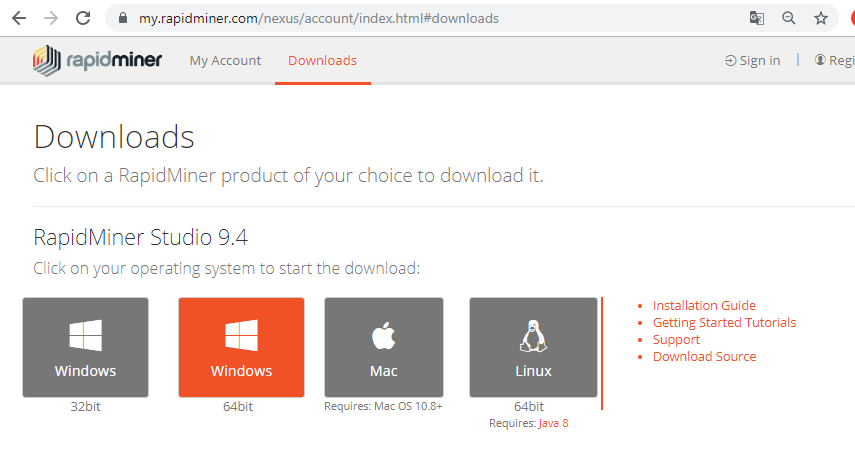Image resolution: width=855 pixels, height=469 pixels.
Task: Select the Downloads tab
Action: tap(322, 60)
